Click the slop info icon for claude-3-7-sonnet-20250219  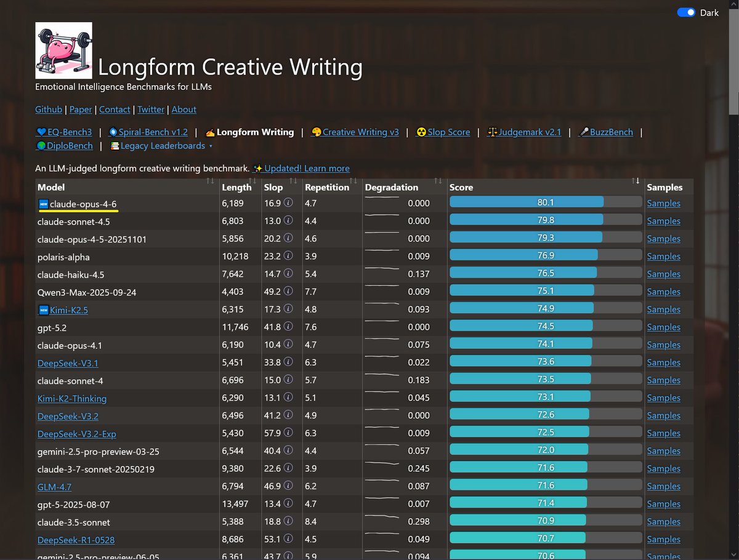pos(288,469)
